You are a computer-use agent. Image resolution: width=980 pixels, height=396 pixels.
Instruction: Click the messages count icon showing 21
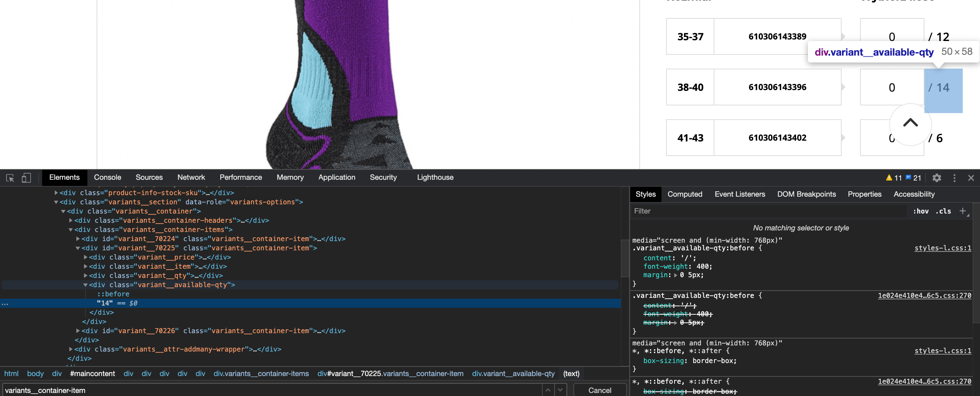913,178
